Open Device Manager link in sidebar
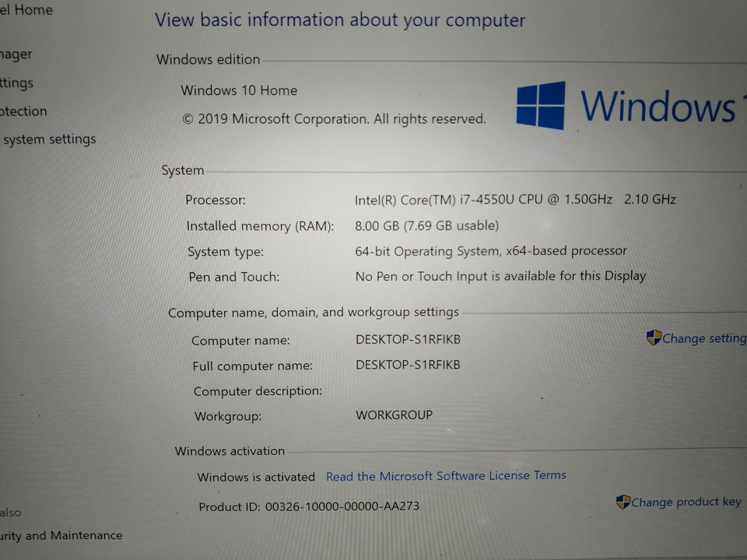This screenshot has height=560, width=747. tap(16, 54)
